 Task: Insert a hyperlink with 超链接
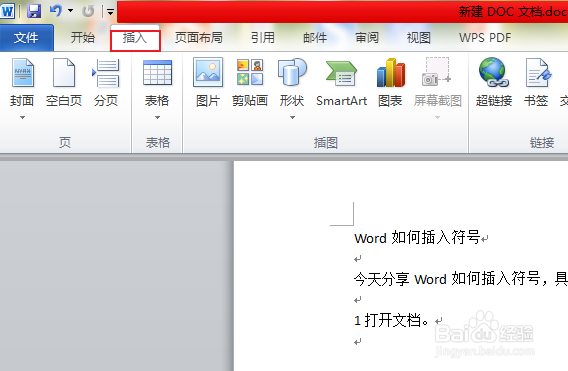pos(494,83)
